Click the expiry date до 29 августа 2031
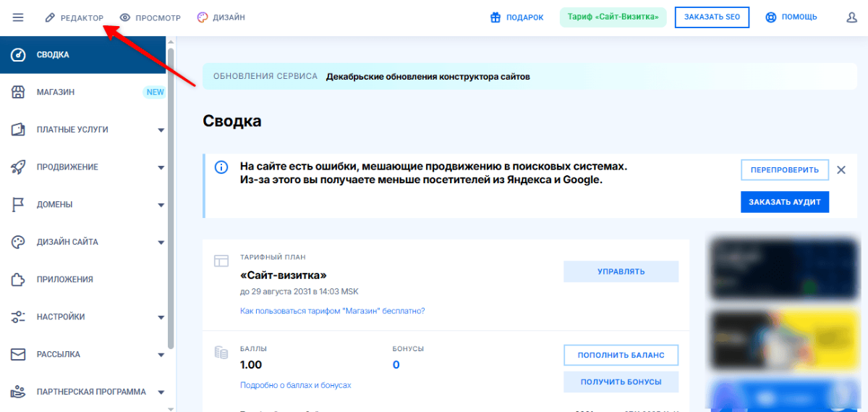 [299, 292]
